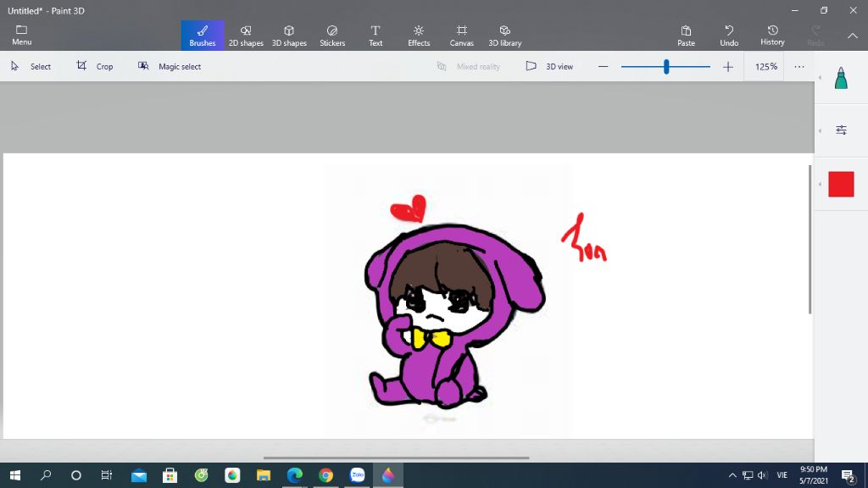Image resolution: width=868 pixels, height=488 pixels.
Task: Launch the Mail app from taskbar
Action: tap(139, 474)
